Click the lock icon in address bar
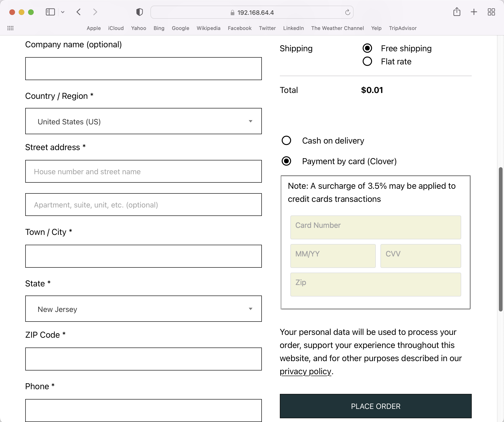Image resolution: width=504 pixels, height=422 pixels. point(232,12)
